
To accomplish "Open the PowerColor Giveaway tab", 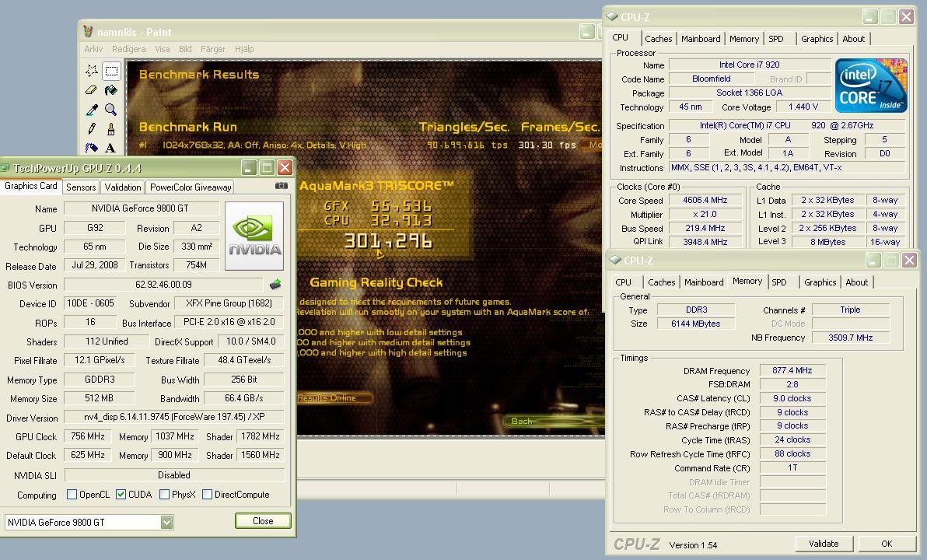I will tap(191, 187).
